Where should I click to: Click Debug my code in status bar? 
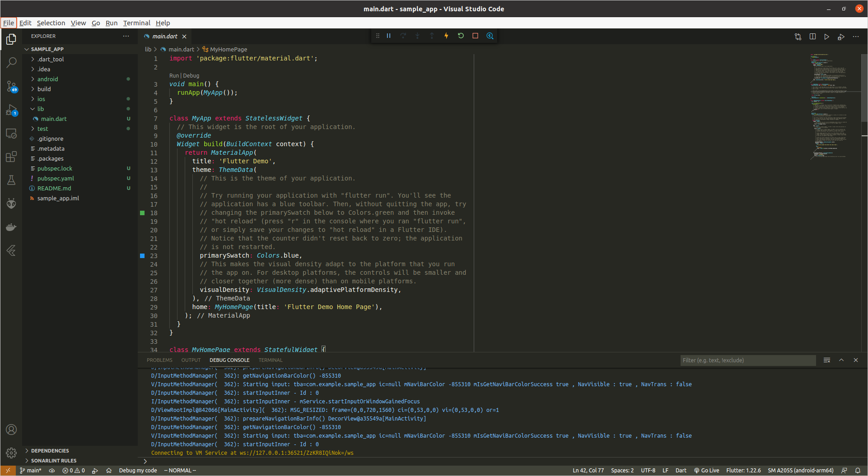click(x=138, y=471)
